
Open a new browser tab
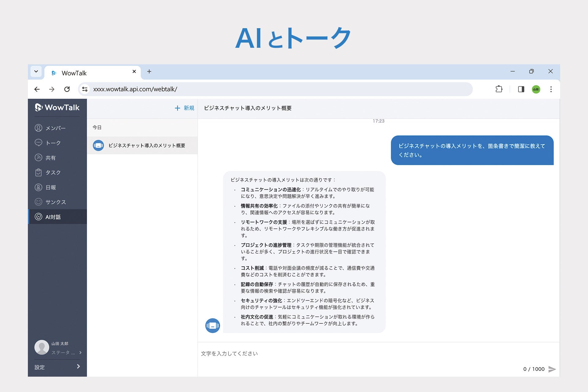coord(149,71)
